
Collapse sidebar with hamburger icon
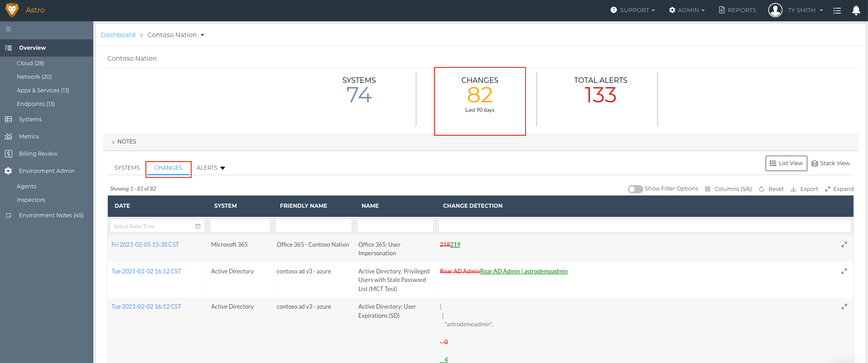point(8,29)
